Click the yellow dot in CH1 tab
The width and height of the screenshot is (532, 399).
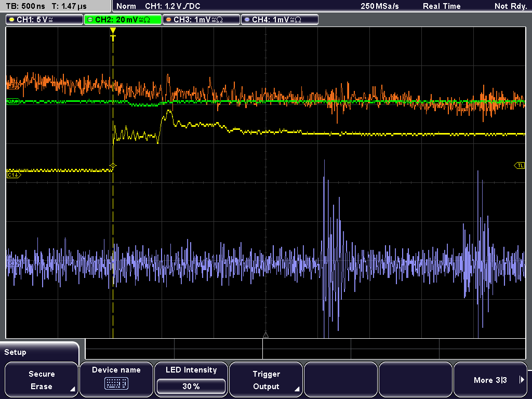point(12,20)
